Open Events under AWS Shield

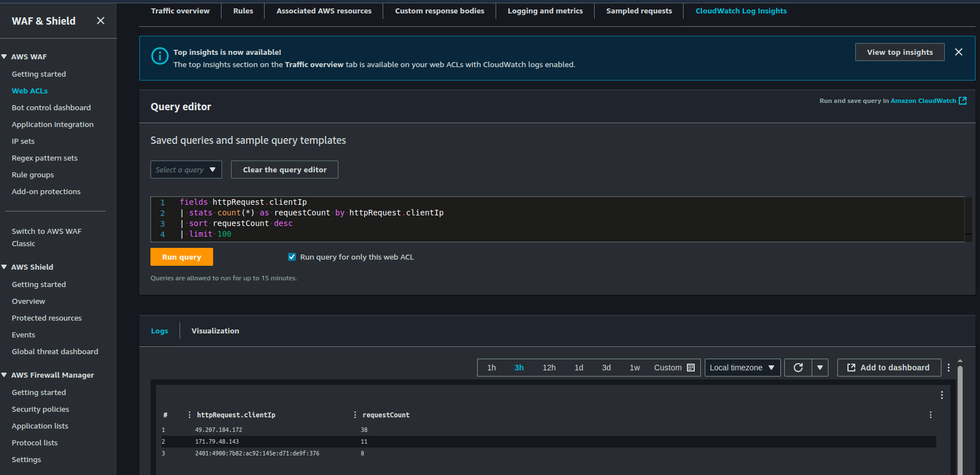23,335
